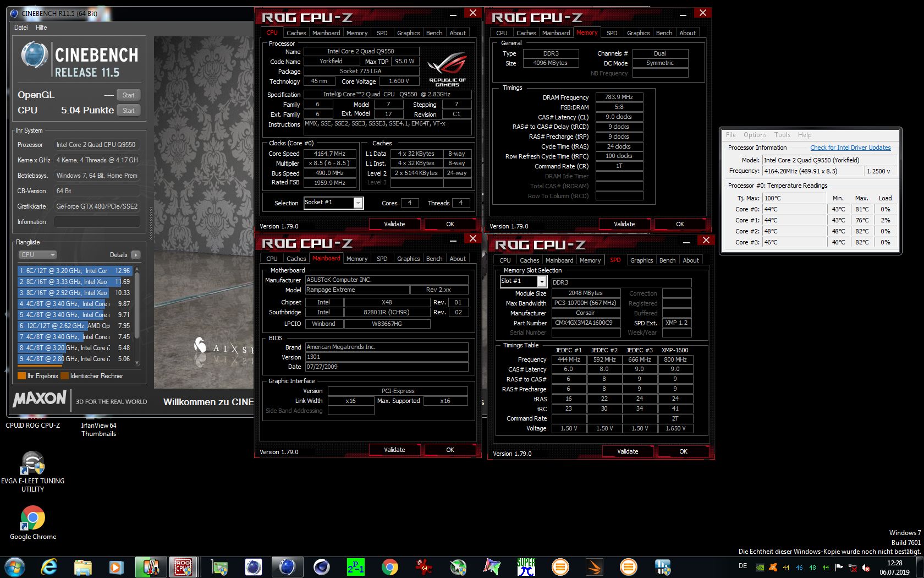Switch to the ROG CPU-Z taskbar icon
Image resolution: width=924 pixels, height=578 pixels.
click(x=183, y=567)
